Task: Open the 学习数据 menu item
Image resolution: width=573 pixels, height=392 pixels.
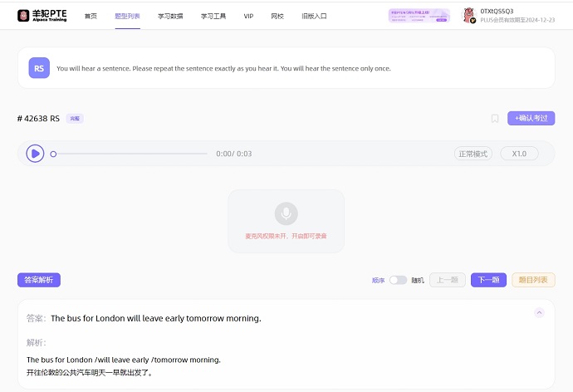Action: click(x=170, y=16)
